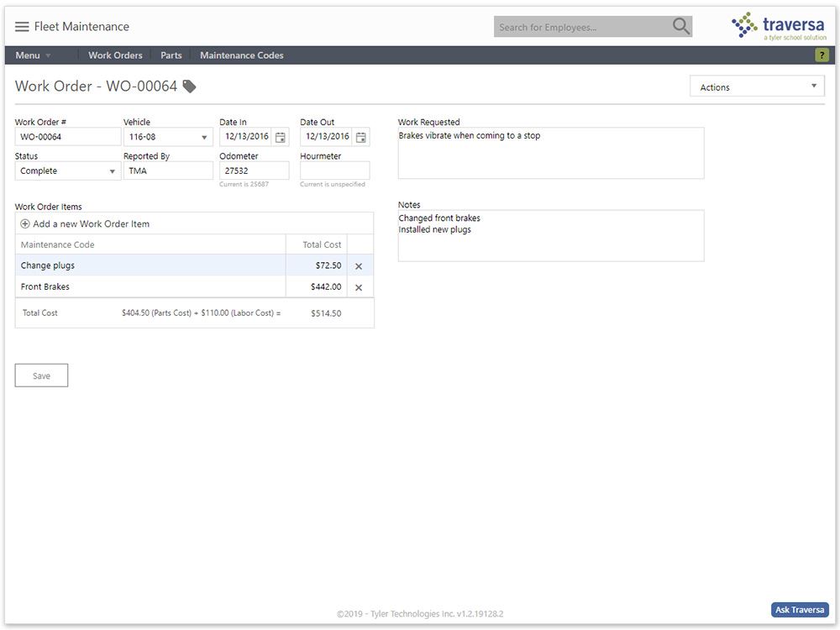Open the Parts section
Viewport: 840px width, 630px height.
click(x=171, y=55)
